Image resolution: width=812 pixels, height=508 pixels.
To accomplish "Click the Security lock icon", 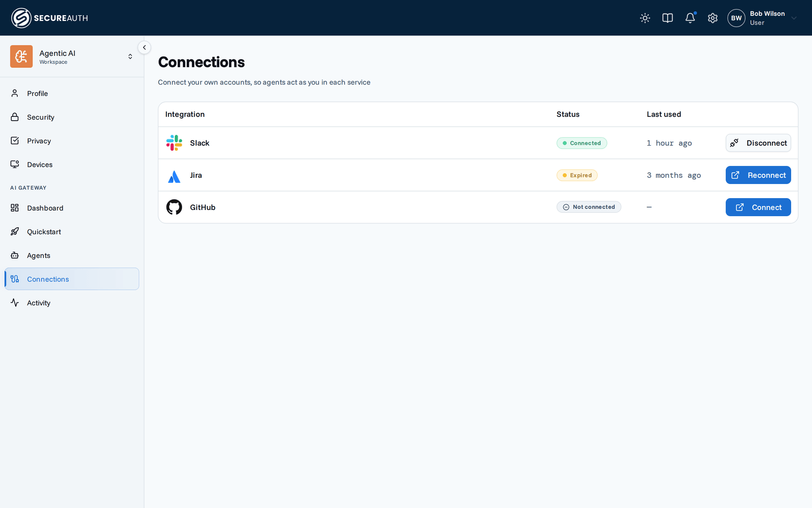I will 15,117.
